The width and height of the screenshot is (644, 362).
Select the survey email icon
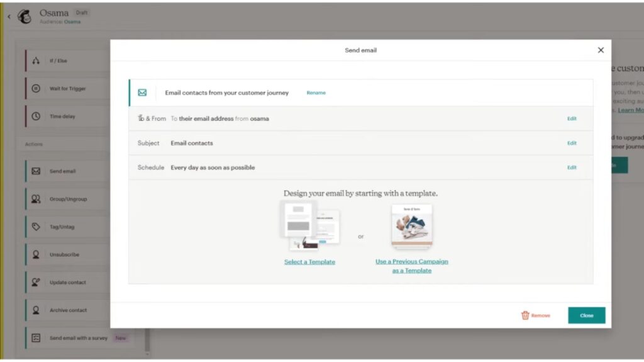coord(36,338)
